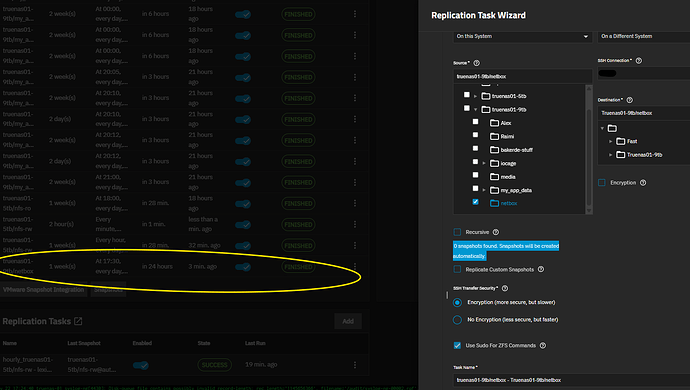690x390 pixels.
Task: Click Add button for Replication Tasks
Action: click(x=348, y=321)
